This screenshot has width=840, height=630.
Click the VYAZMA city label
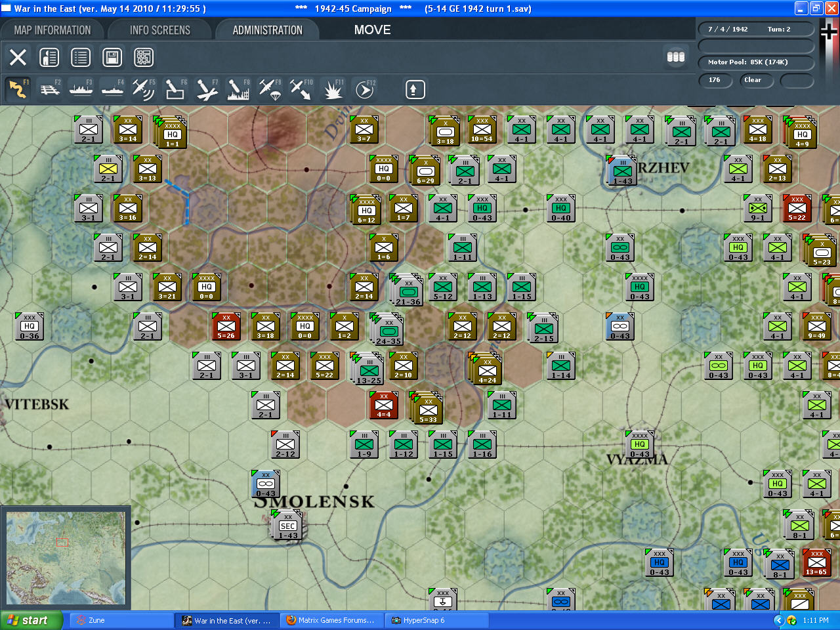637,459
